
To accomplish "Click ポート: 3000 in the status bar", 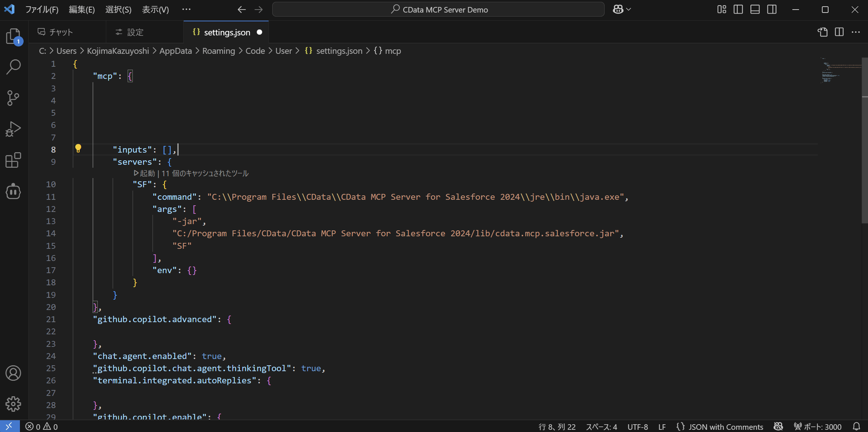I will (817, 426).
